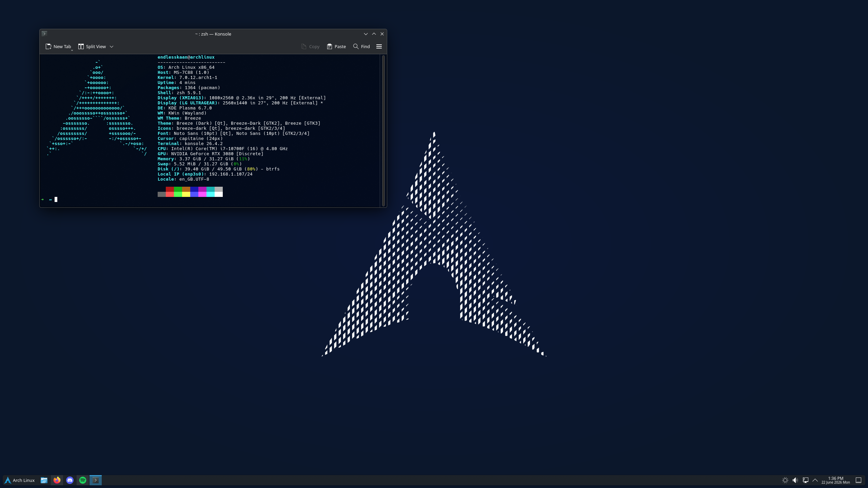Click the 'Icons: breeze-dark [Qt]' line
868x488 pixels.
tap(221, 128)
